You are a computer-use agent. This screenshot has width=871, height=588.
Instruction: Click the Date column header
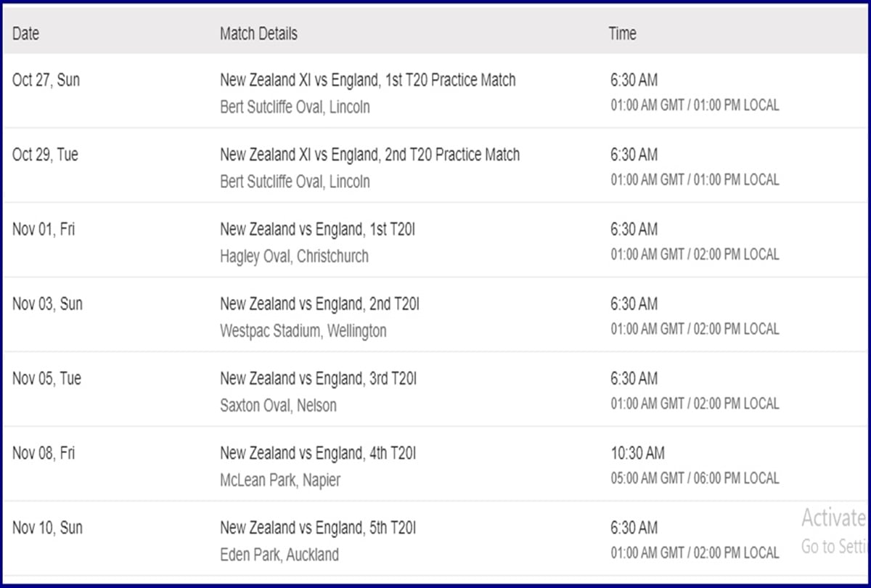26,34
